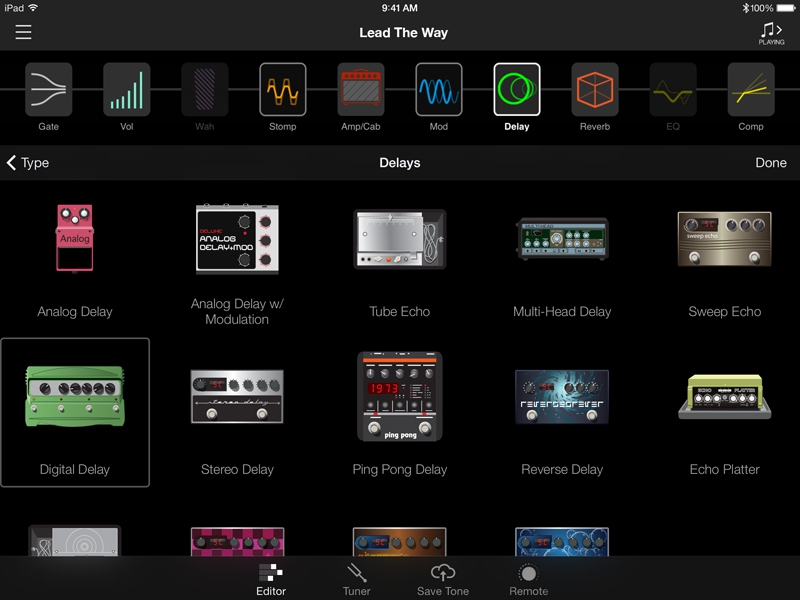Open the hamburger menu

23,32
